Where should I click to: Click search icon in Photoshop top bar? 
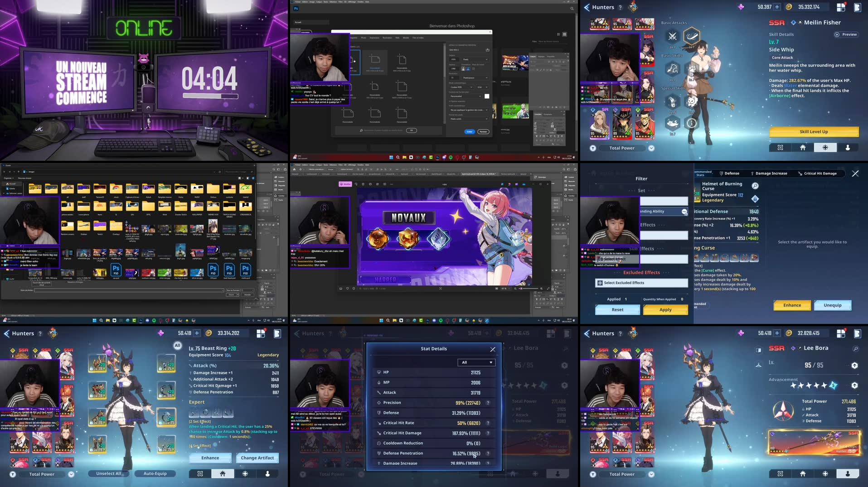[572, 9]
